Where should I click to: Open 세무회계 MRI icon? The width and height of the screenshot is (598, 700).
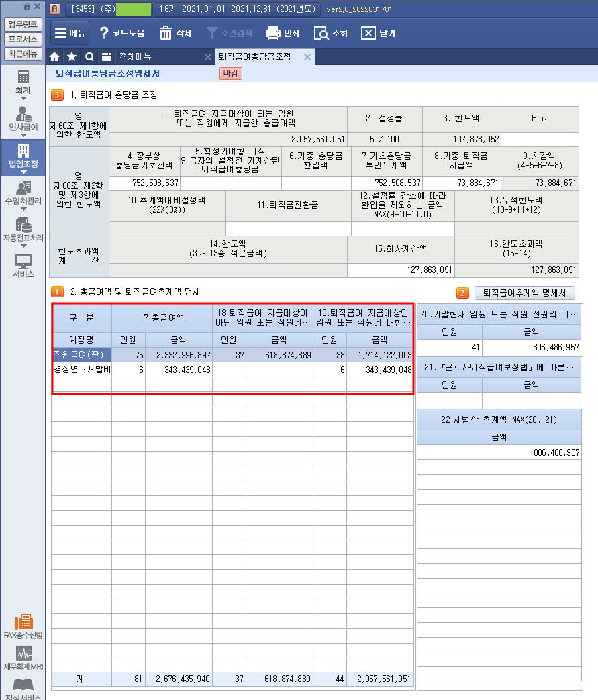point(23,658)
